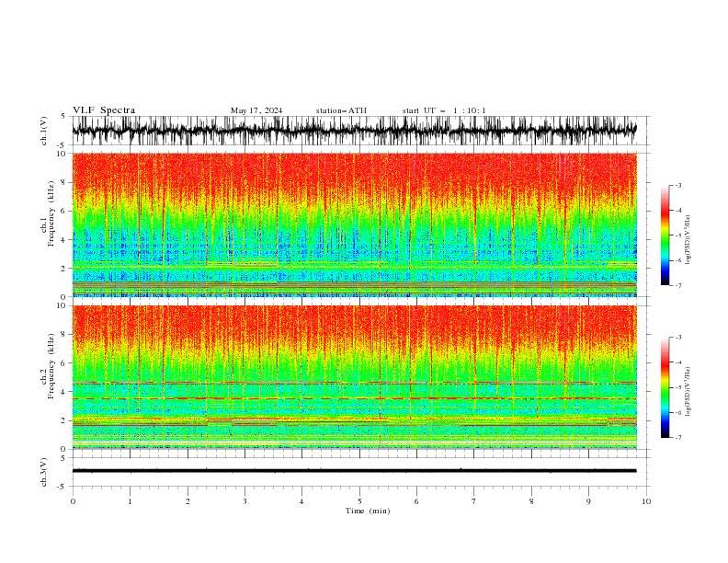Click the "-3" tick on ch.1 colorbar
This screenshot has width=728, height=563.
click(x=677, y=185)
